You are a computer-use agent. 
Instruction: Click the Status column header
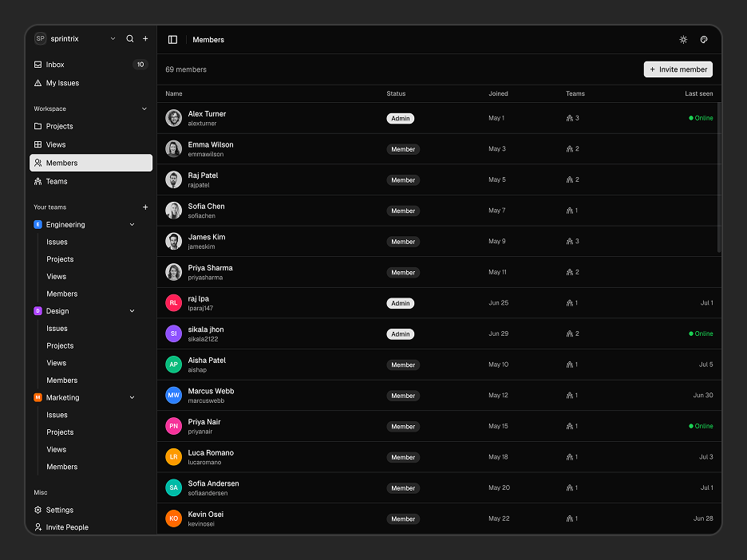396,94
